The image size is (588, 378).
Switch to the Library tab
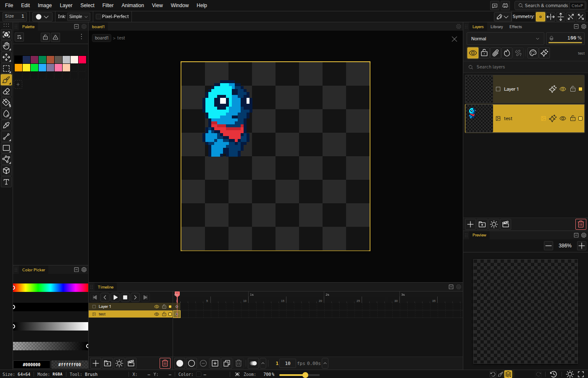tap(496, 27)
